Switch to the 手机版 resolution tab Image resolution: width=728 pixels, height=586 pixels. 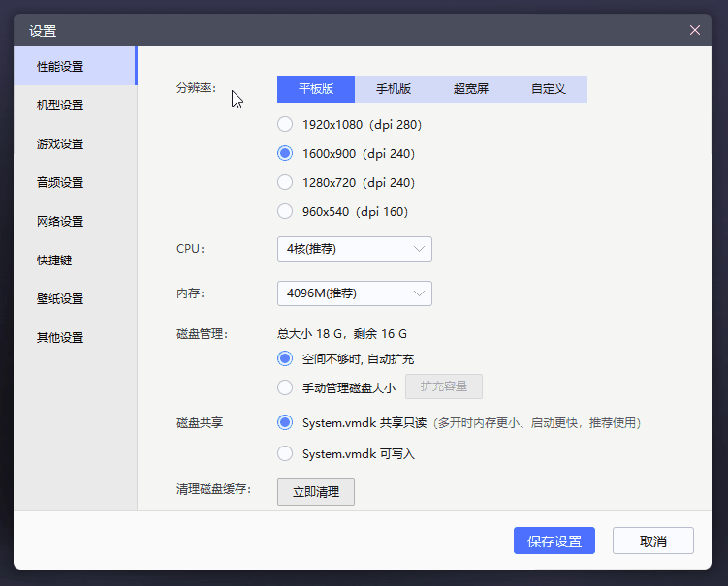tap(393, 89)
